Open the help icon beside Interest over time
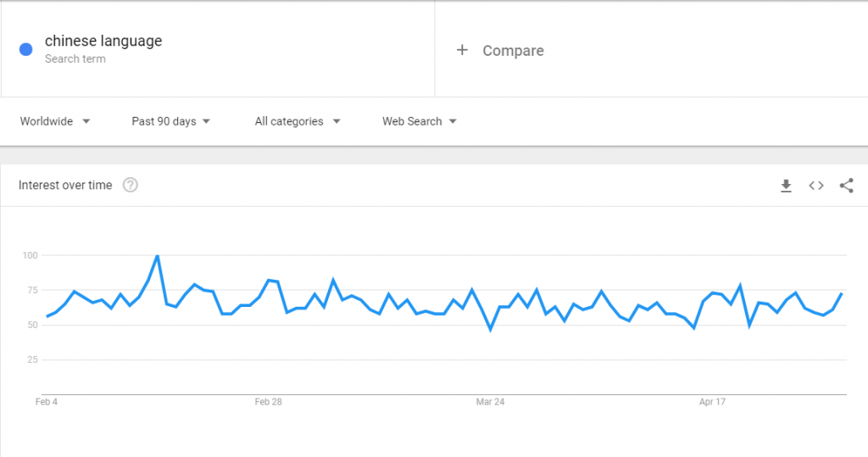The image size is (868, 457). 130,185
